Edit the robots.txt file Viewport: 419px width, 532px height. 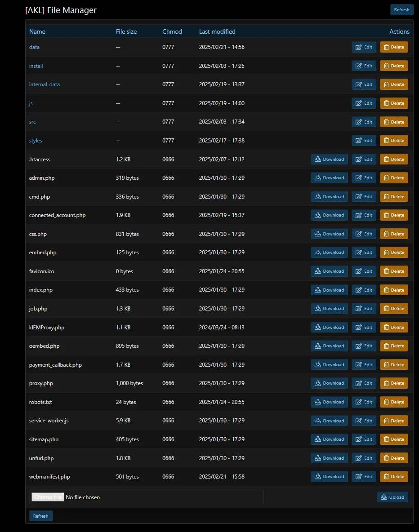(x=364, y=402)
